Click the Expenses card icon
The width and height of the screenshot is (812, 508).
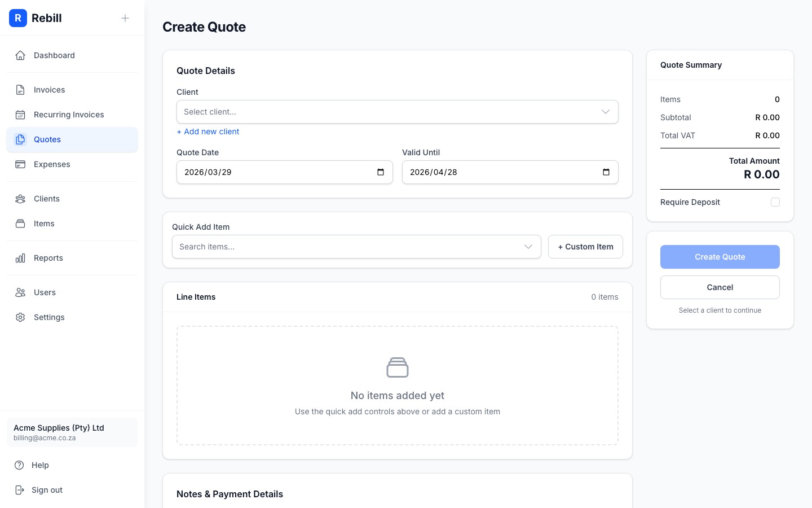pos(20,164)
